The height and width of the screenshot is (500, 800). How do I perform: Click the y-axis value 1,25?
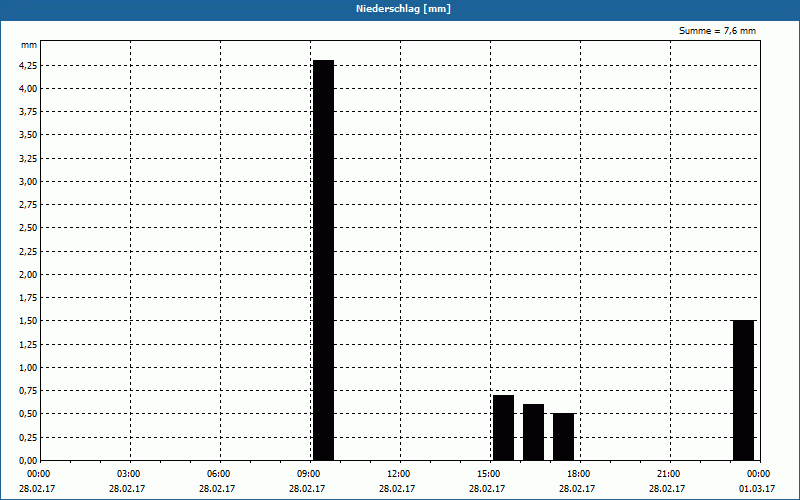click(x=28, y=344)
